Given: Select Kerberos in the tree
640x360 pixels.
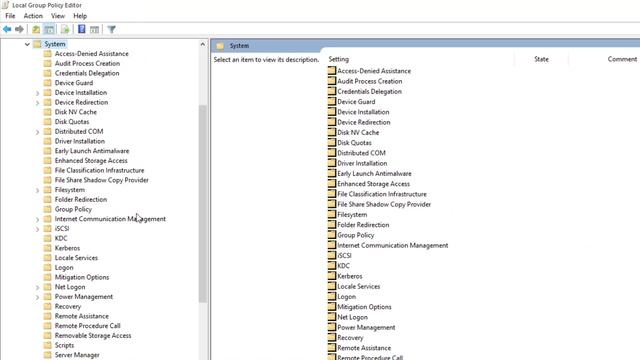Looking at the screenshot, I should tap(67, 248).
